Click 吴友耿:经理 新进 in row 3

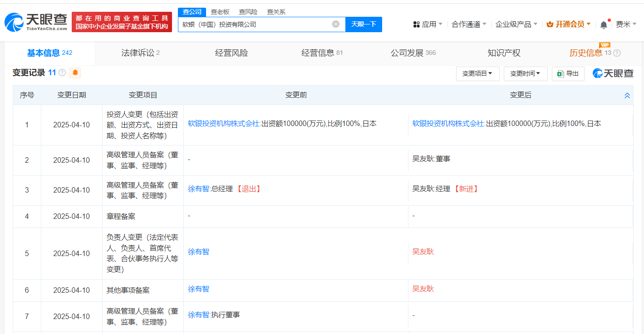[445, 189]
